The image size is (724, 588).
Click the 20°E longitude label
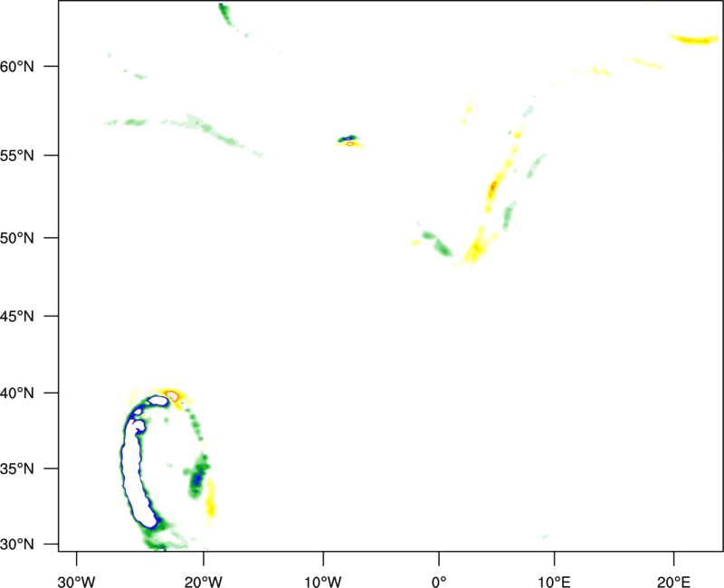click(673, 582)
